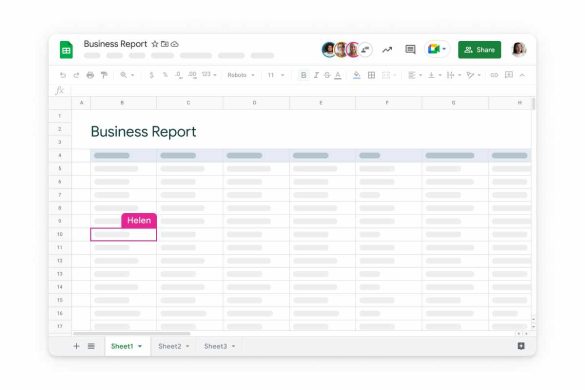Select column B header
The image size is (585, 390).
pos(123,103)
